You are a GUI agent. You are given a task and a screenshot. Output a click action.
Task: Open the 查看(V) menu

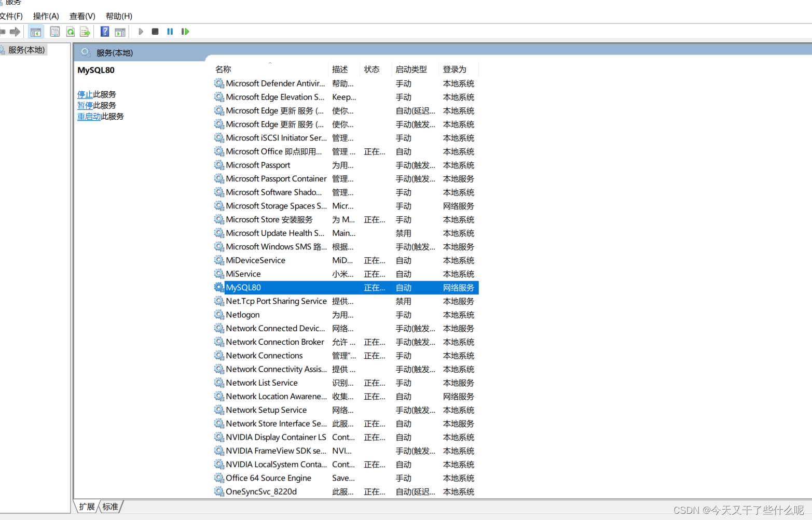82,16
